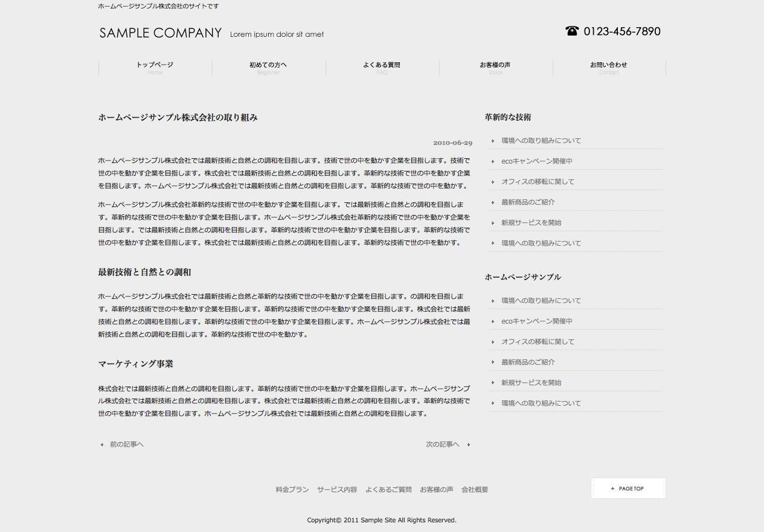Click 最新商品のご紹介 in the 革新的な技術 list

tap(528, 202)
